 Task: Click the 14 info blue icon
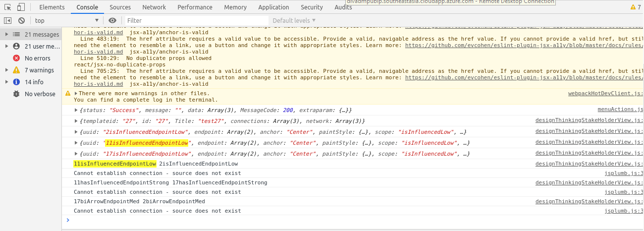[16, 82]
